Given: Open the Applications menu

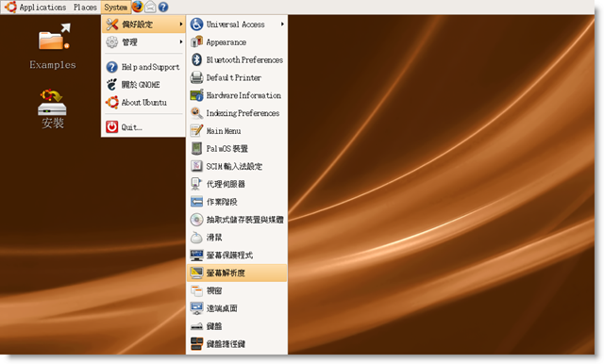Looking at the screenshot, I should [x=36, y=7].
